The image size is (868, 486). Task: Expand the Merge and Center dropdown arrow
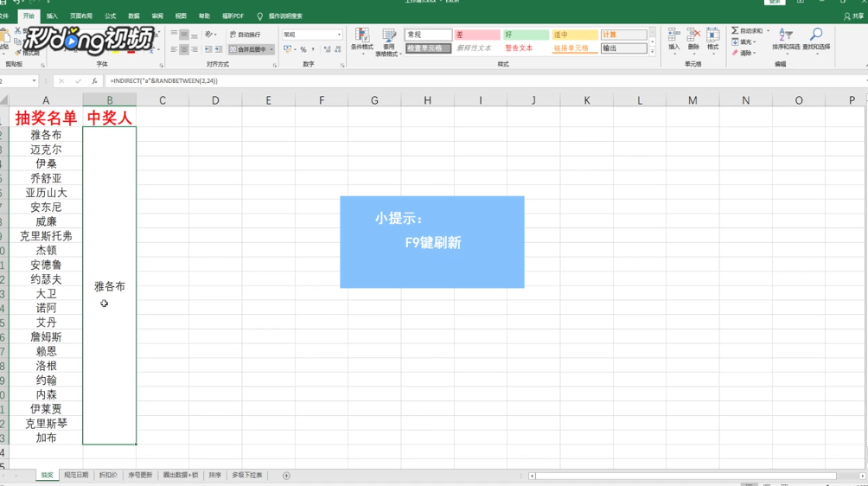[271, 49]
